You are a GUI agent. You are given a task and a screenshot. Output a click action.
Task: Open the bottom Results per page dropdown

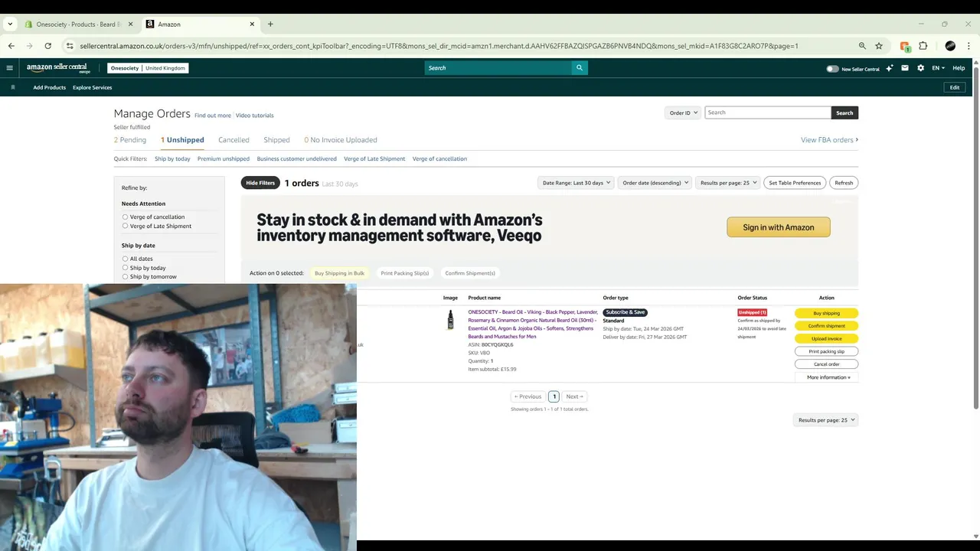point(825,420)
